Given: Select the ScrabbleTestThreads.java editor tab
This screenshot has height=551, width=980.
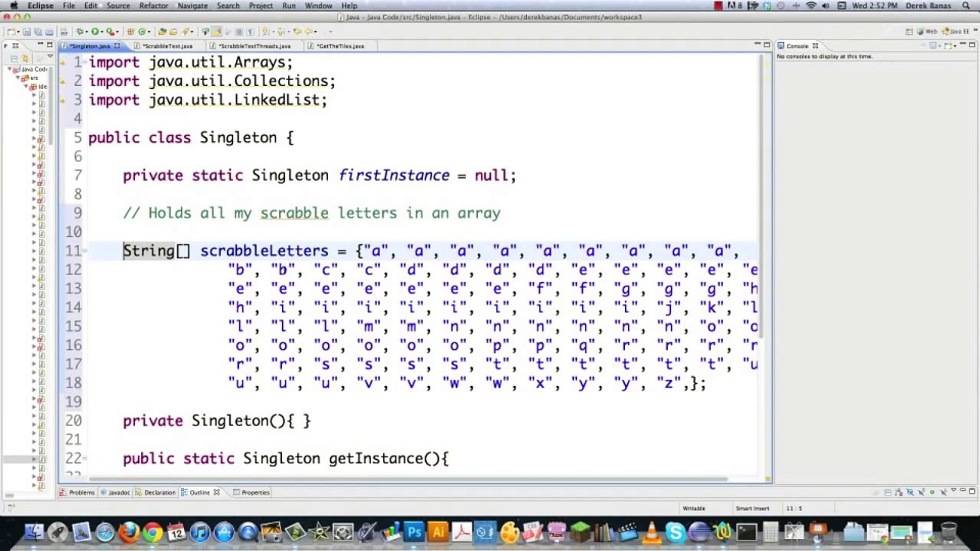Looking at the screenshot, I should [254, 46].
